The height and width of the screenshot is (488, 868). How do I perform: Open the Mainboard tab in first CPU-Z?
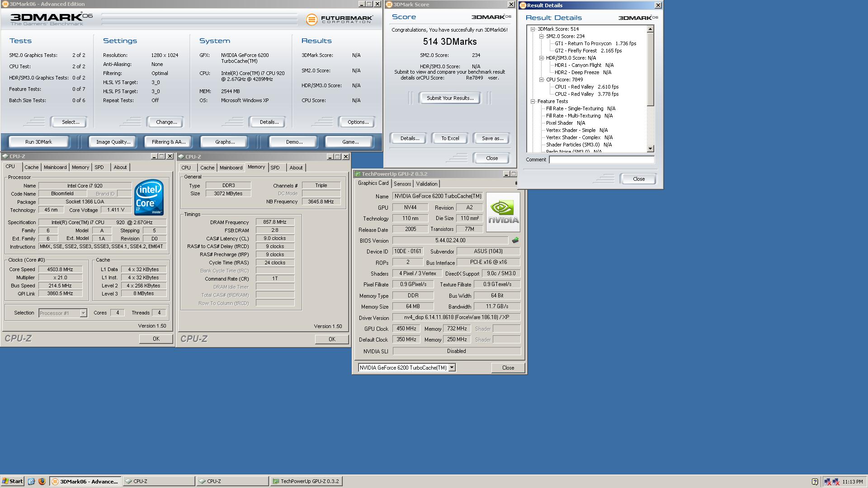coord(55,167)
